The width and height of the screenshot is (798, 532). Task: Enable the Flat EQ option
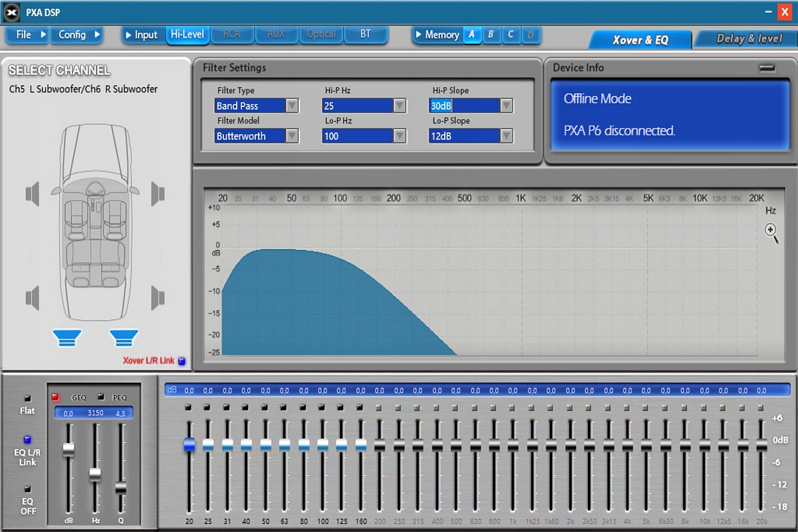pyautogui.click(x=27, y=398)
